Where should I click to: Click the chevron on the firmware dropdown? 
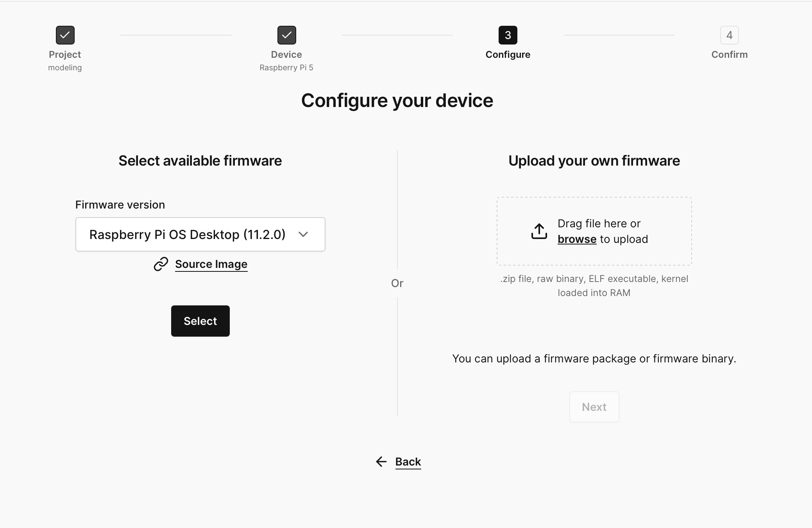coord(304,234)
